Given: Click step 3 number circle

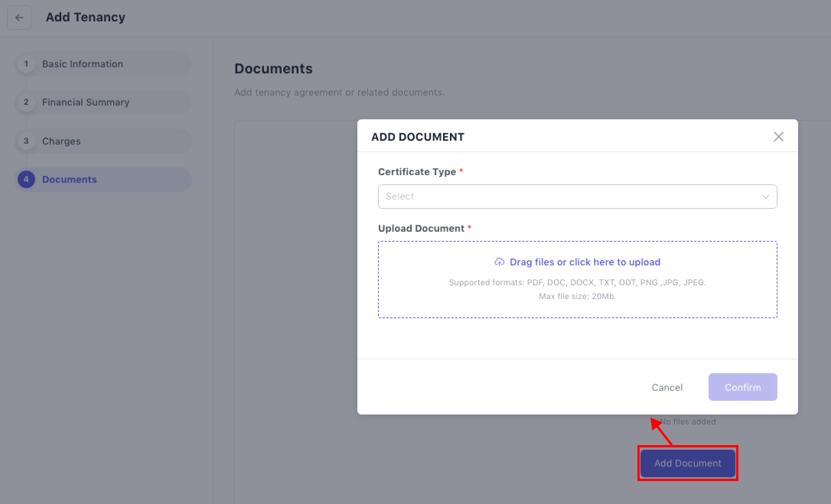Looking at the screenshot, I should point(26,141).
